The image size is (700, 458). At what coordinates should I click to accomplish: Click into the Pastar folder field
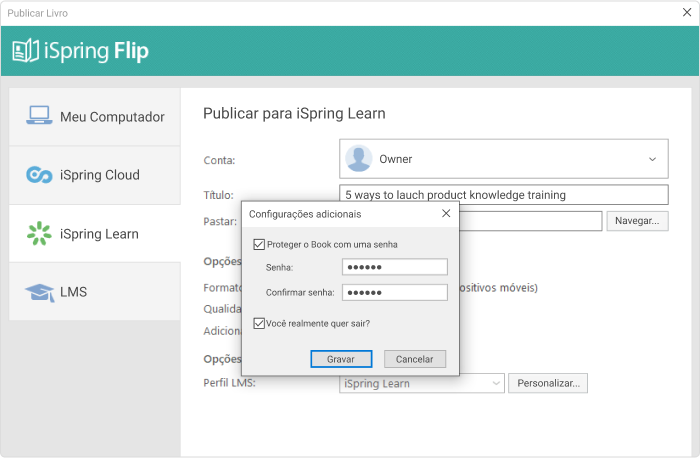tap(530, 221)
